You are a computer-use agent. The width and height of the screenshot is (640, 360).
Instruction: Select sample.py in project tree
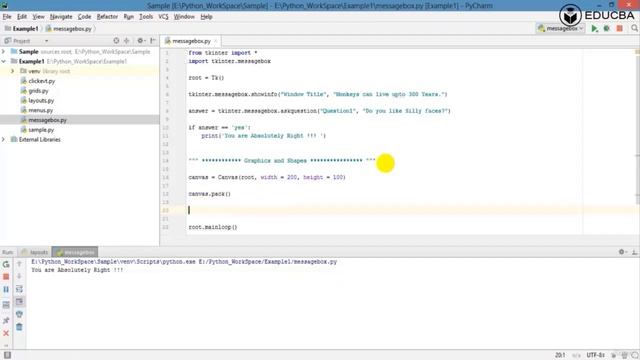pos(41,130)
